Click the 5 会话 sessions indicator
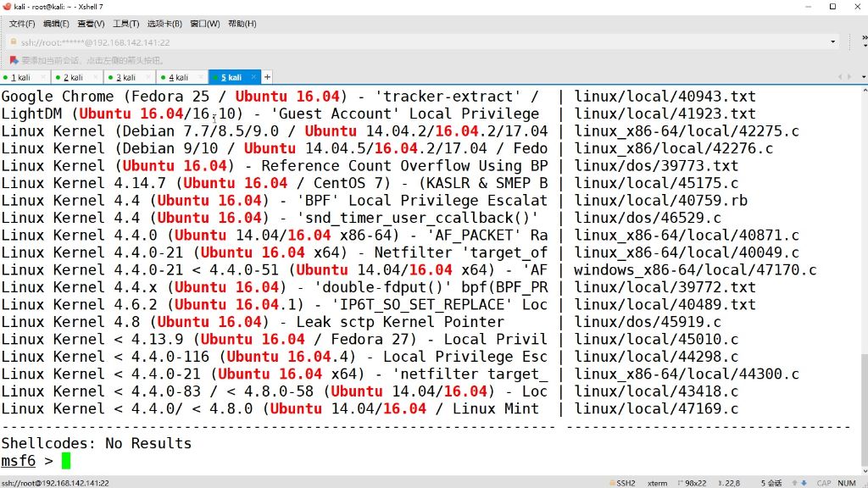Viewport: 868px width, 488px height. pyautogui.click(x=771, y=483)
